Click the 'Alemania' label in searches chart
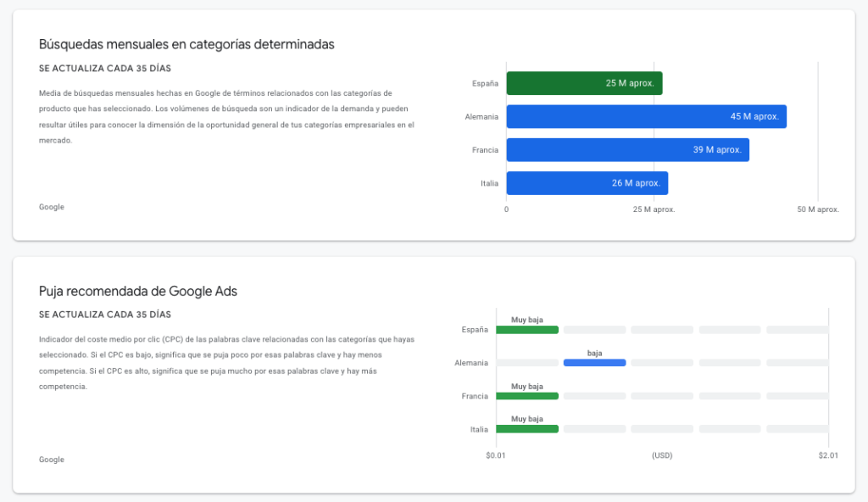The height and width of the screenshot is (502, 868). tap(481, 117)
